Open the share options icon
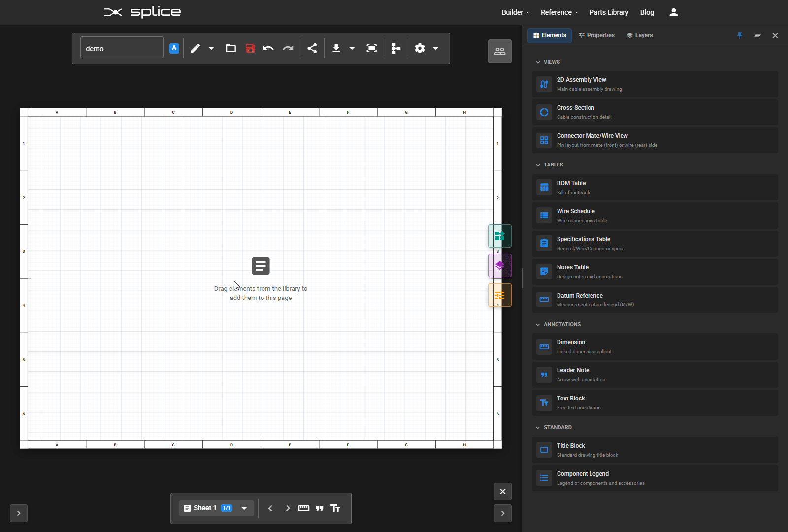The height and width of the screenshot is (532, 788). tap(312, 48)
